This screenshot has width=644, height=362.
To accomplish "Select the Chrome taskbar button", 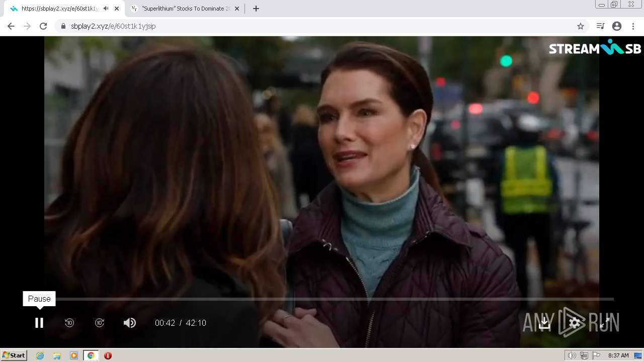I will [x=91, y=355].
